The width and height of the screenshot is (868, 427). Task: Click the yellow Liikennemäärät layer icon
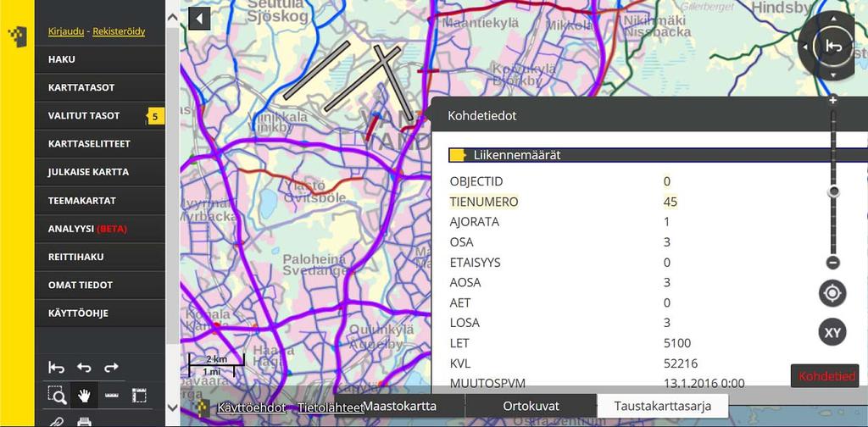(458, 155)
